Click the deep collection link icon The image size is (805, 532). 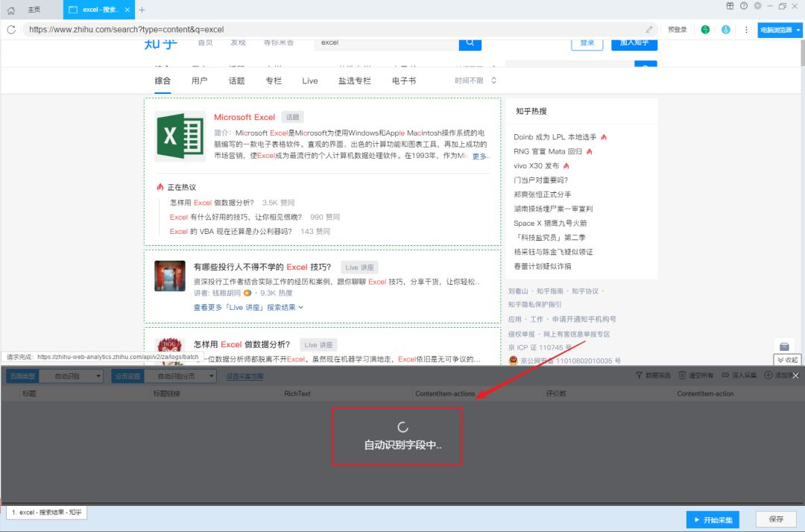coord(725,376)
